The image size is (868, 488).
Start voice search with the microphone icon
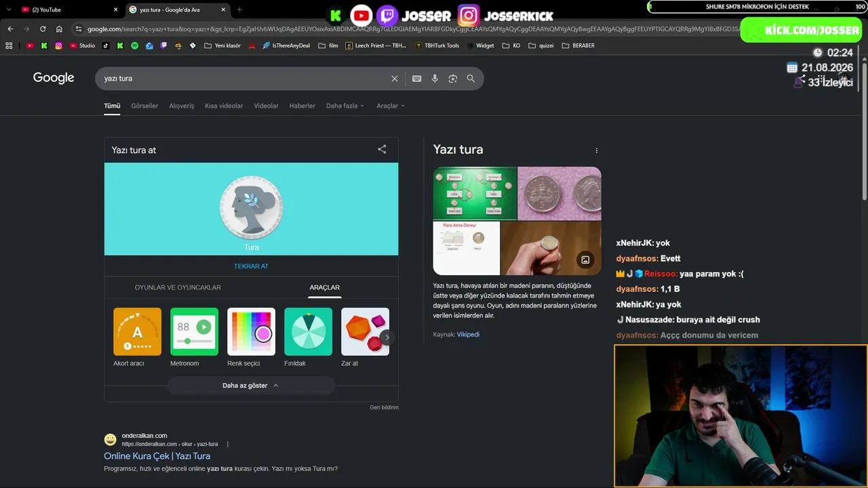coord(435,79)
